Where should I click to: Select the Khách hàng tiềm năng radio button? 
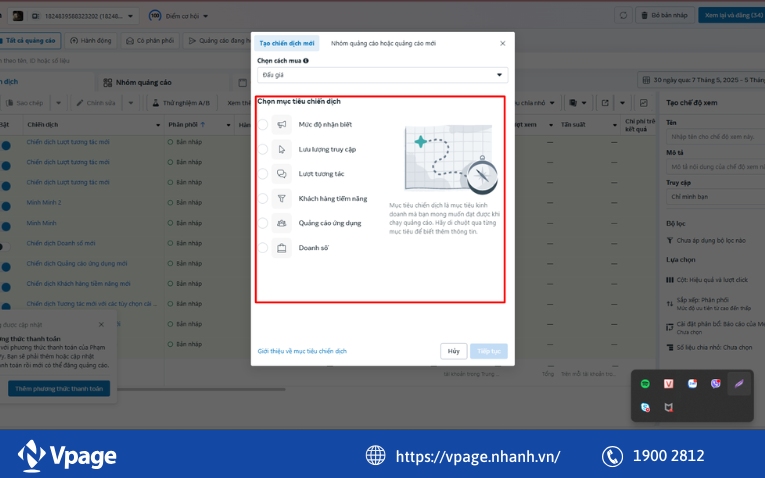tap(262, 199)
